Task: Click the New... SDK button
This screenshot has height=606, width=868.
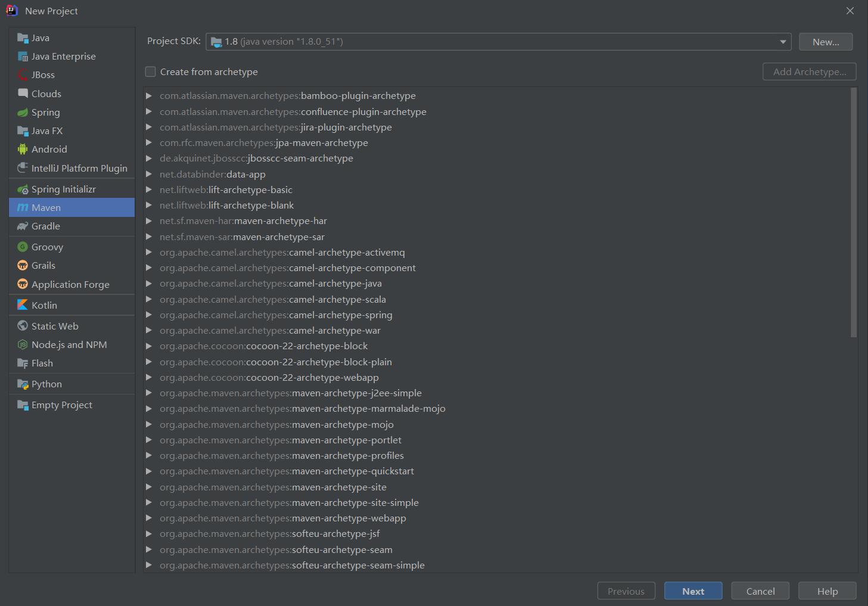Action: 826,42
